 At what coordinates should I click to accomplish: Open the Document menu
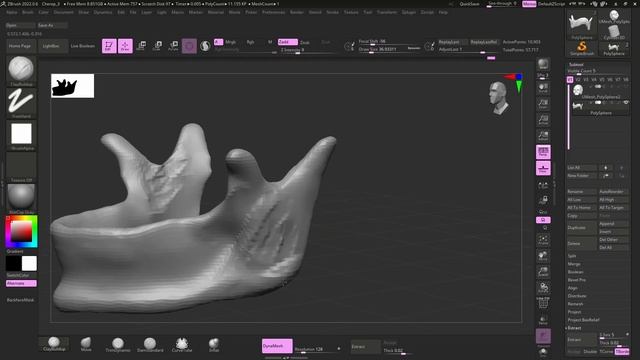tap(64, 12)
